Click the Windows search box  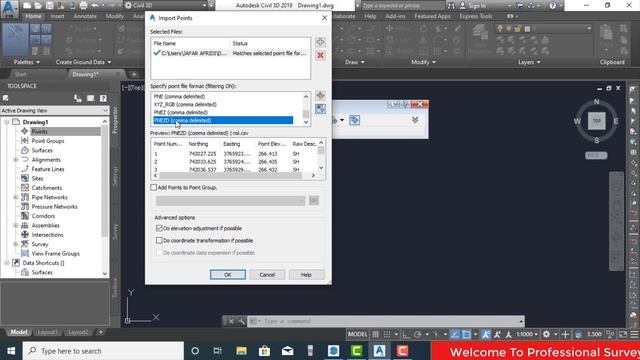(103, 351)
